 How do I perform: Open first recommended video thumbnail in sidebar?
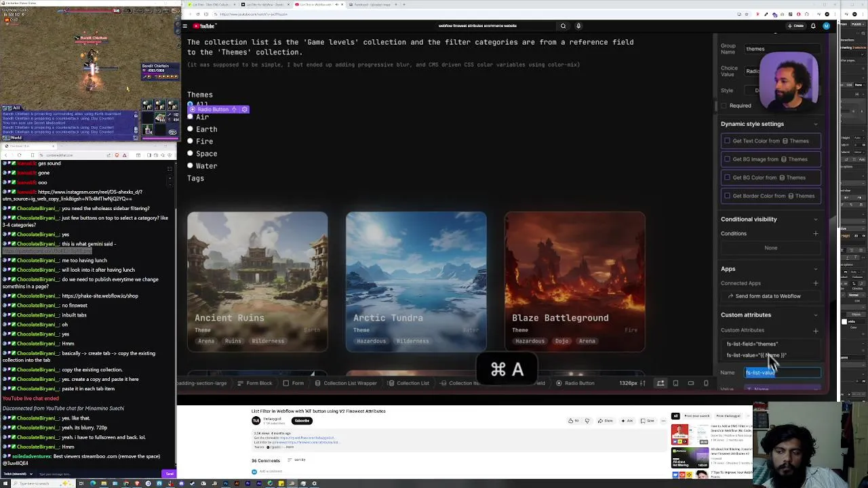[x=689, y=434]
